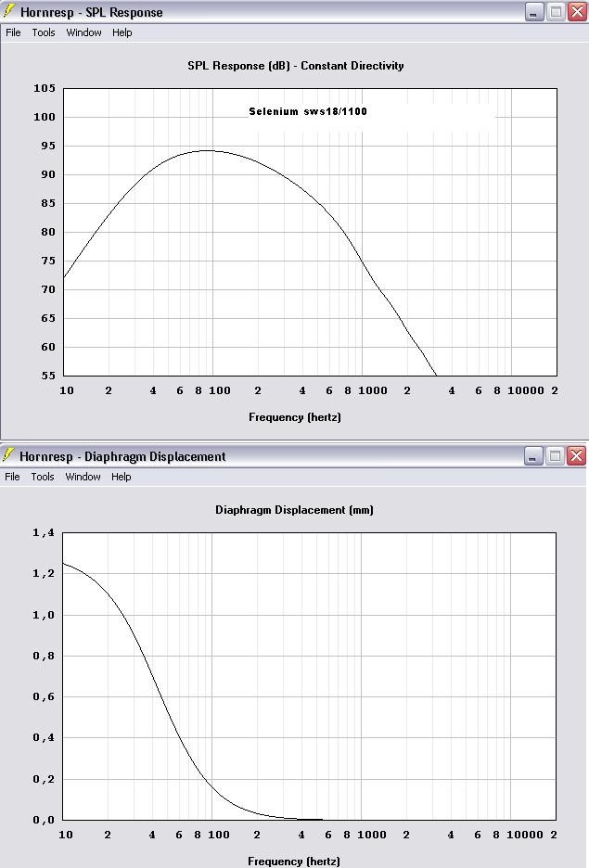Open Help menu in Diaphragm Displacement window

point(121,477)
